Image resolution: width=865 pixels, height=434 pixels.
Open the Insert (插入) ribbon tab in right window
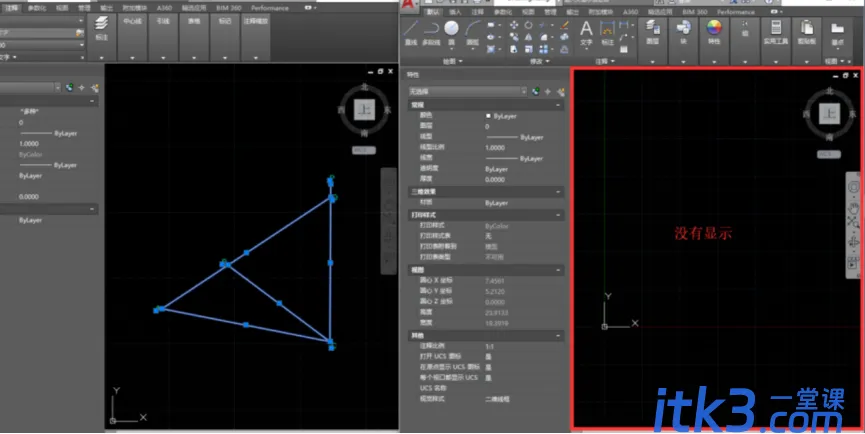[x=455, y=12]
